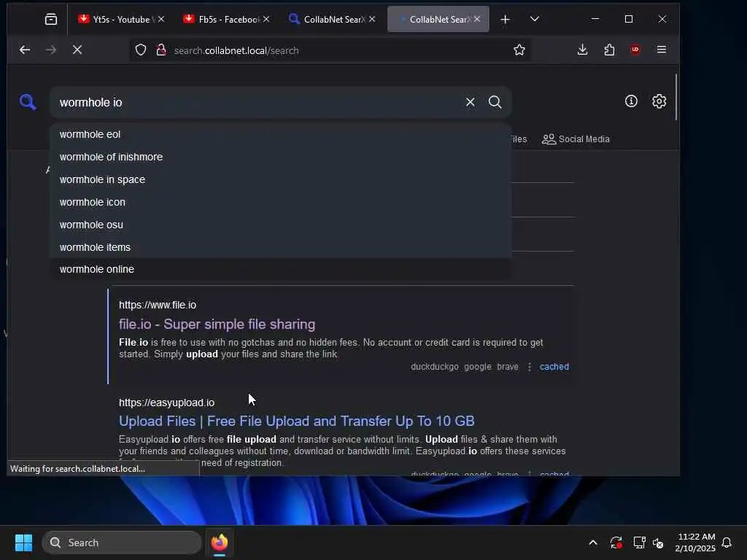
Task: Close the Fb5s tab
Action: point(266,19)
